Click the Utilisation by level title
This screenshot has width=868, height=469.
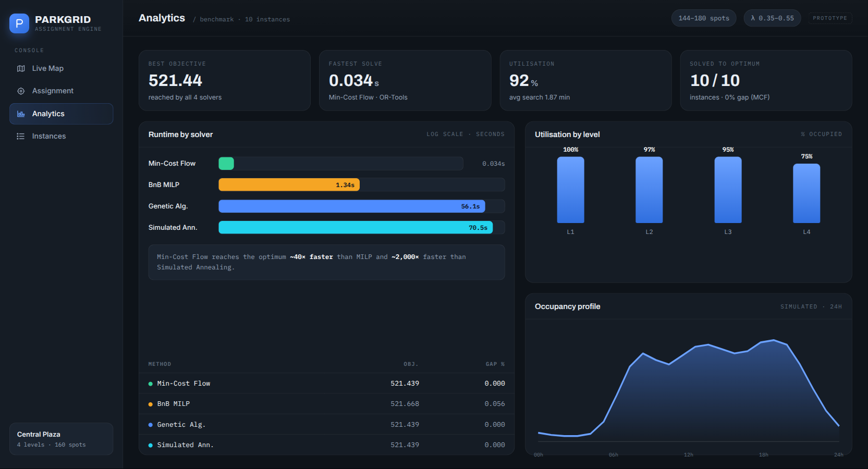coord(567,134)
